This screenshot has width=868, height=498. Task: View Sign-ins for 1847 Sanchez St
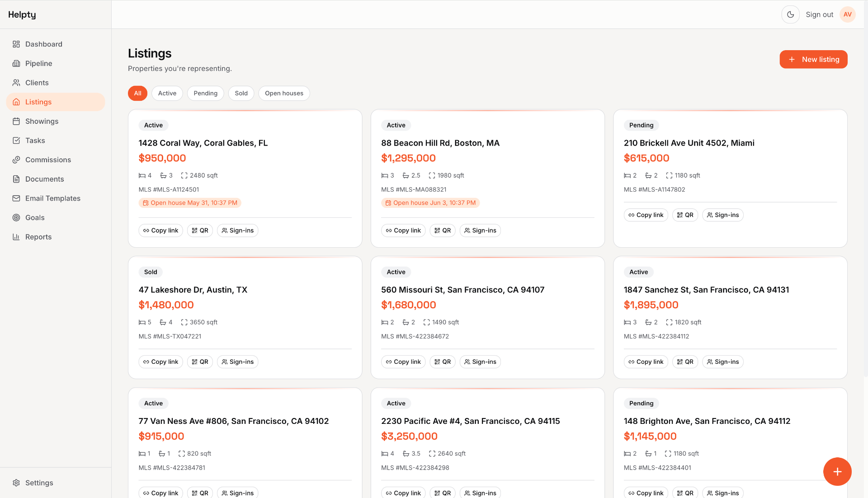pos(722,362)
